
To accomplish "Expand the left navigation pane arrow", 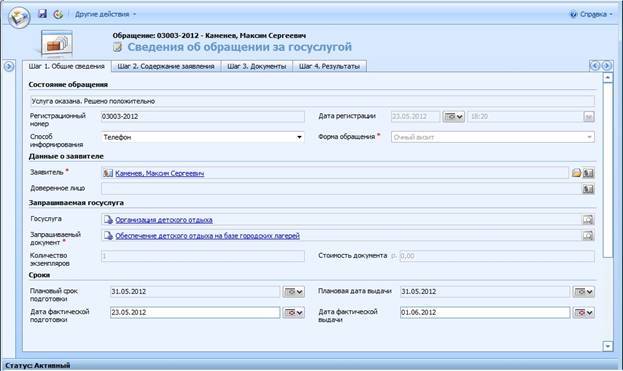I will click(9, 66).
